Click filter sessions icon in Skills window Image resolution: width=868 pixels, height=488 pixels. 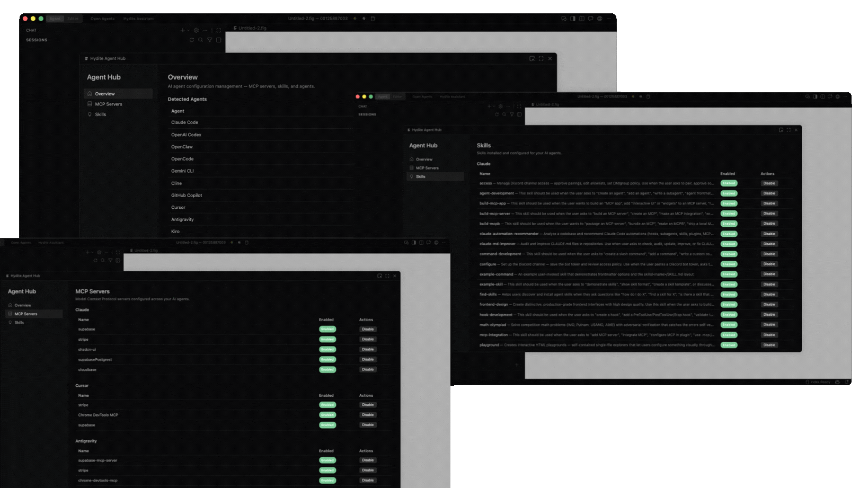tap(511, 114)
